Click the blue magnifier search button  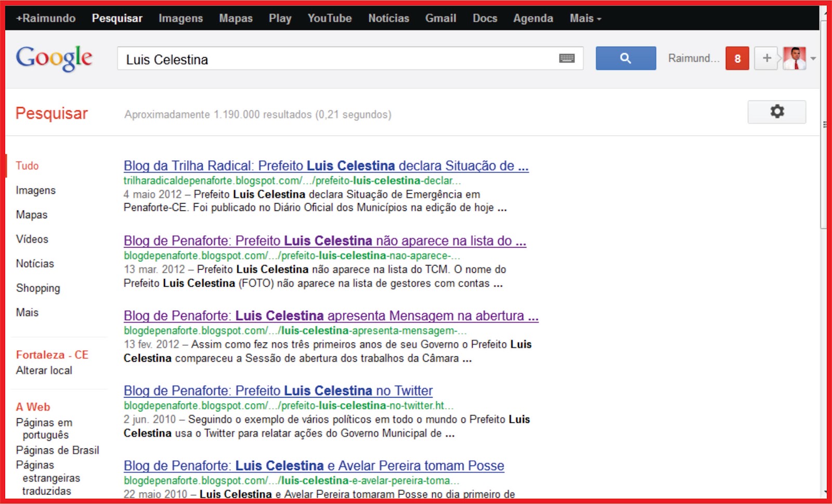(626, 58)
